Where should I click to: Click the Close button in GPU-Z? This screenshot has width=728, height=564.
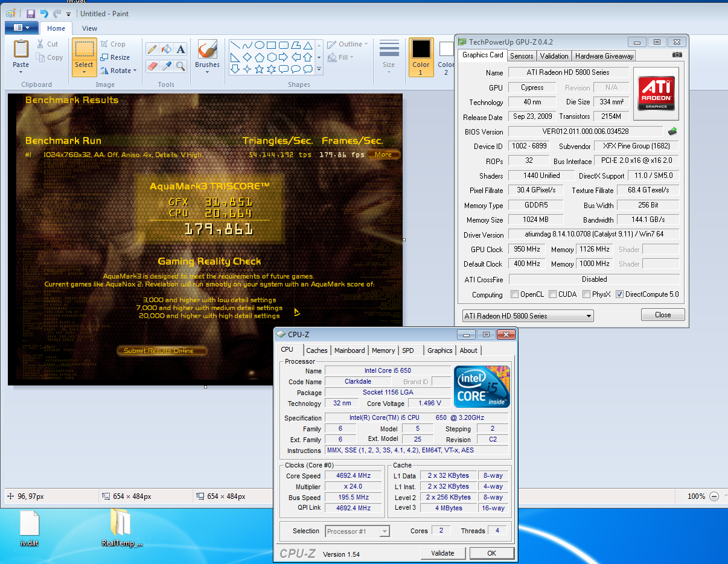coord(663,315)
